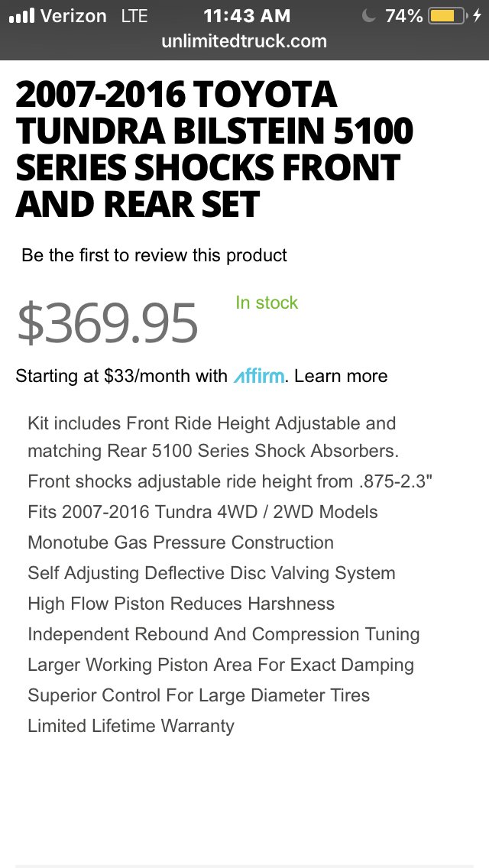Tap the Verizon carrier label
This screenshot has width=489, height=868.
coord(73,16)
